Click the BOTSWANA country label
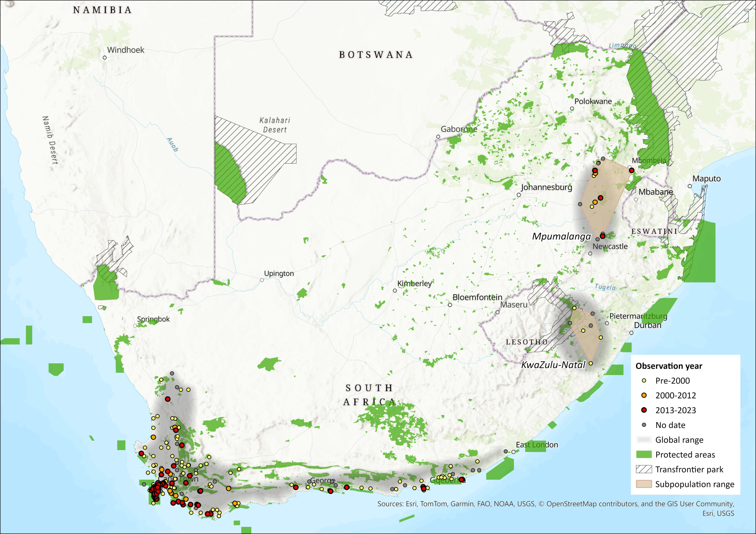The width and height of the screenshot is (756, 534). click(x=376, y=55)
